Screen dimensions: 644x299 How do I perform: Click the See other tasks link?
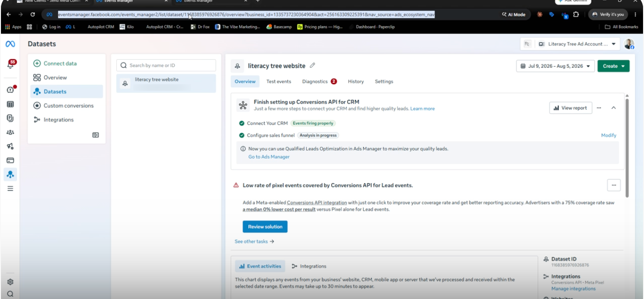(254, 241)
